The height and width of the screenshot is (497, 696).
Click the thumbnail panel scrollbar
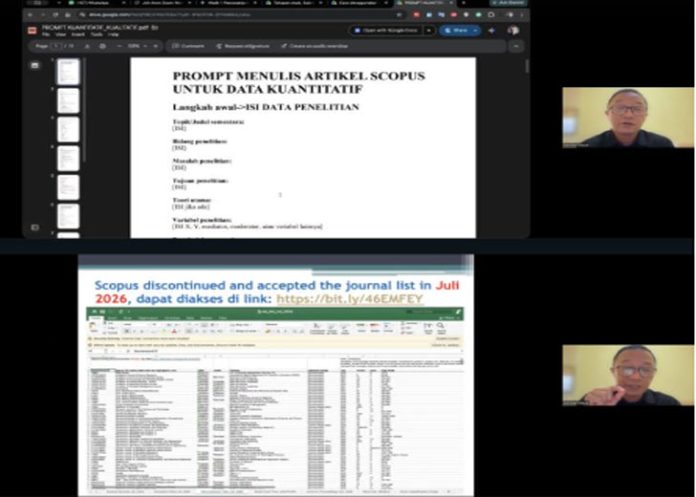84,110
